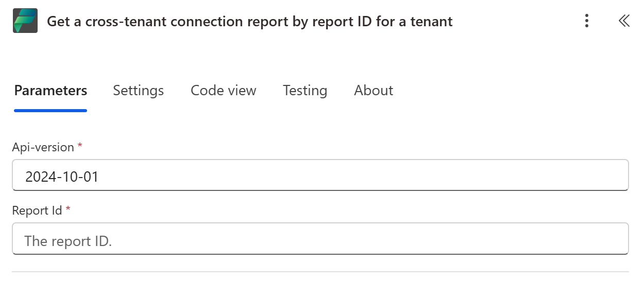Image resolution: width=644 pixels, height=281 pixels.
Task: Click the Api-version field label
Action: [43, 147]
